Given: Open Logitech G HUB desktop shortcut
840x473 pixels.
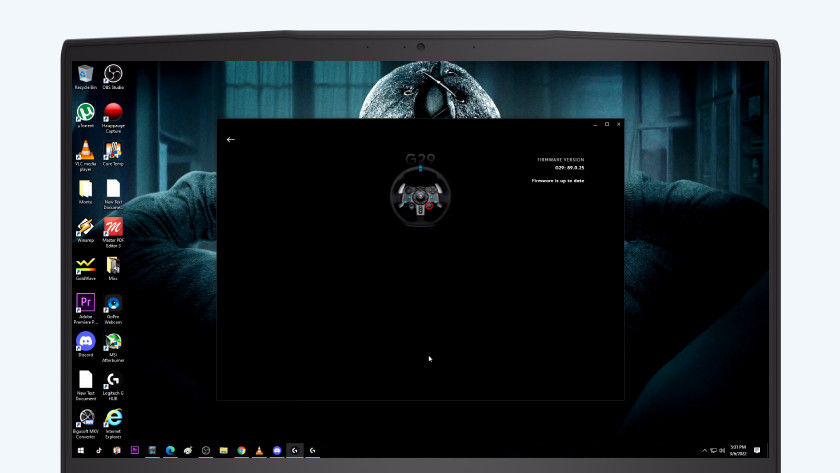Looking at the screenshot, I should [x=113, y=380].
